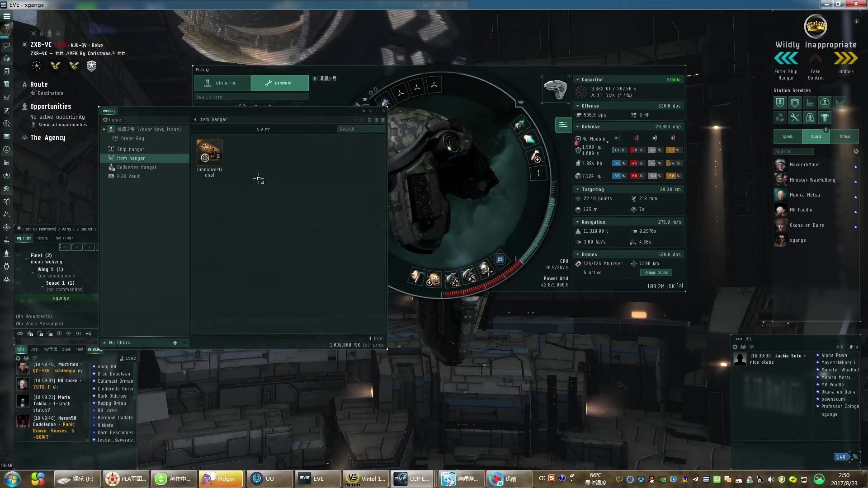Viewport: 868px width, 488px height.
Task: Open the EVE Mail envelope Neocom icon
Action: point(6,136)
